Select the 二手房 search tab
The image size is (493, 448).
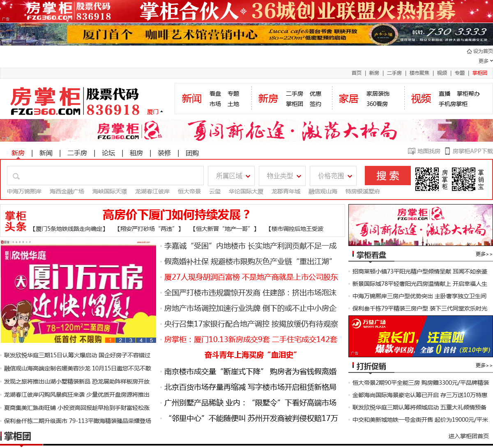(77, 153)
